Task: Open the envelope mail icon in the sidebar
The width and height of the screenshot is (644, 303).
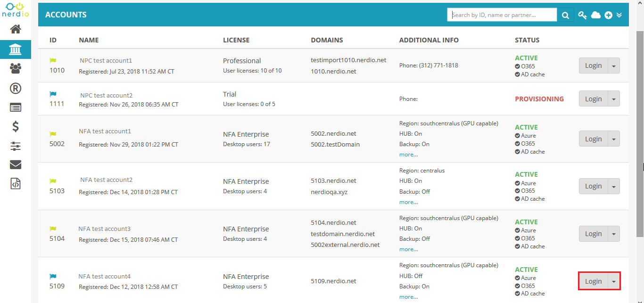Action: click(x=16, y=164)
